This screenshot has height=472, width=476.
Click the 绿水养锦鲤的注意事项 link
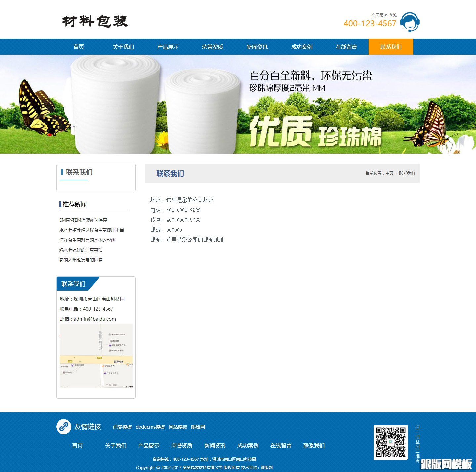[81, 250]
